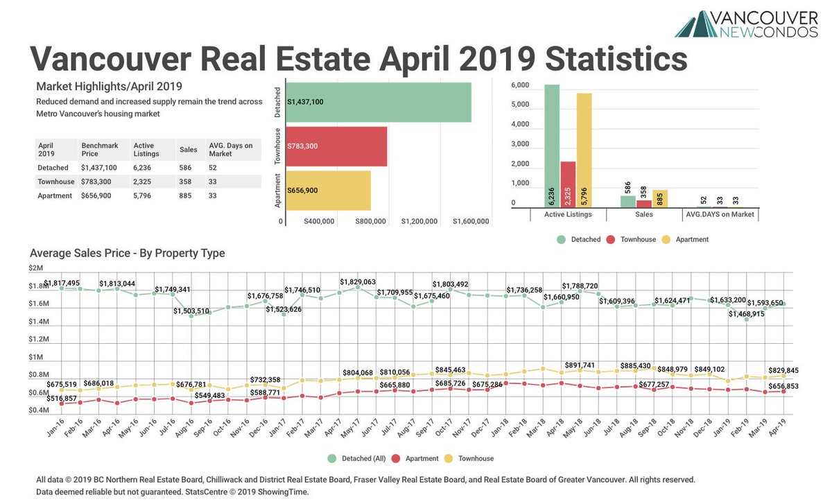
Task: Click the Vancouver New Condos logo
Action: [x=745, y=24]
